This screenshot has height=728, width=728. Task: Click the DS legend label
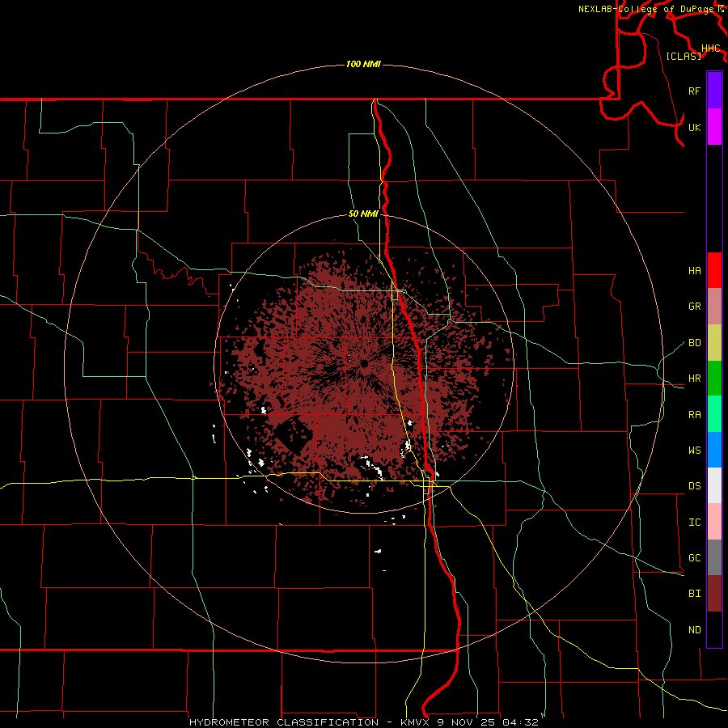click(x=694, y=486)
